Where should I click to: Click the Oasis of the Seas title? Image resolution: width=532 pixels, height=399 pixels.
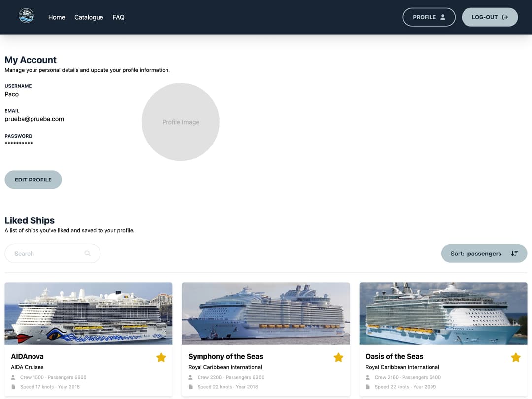394,356
